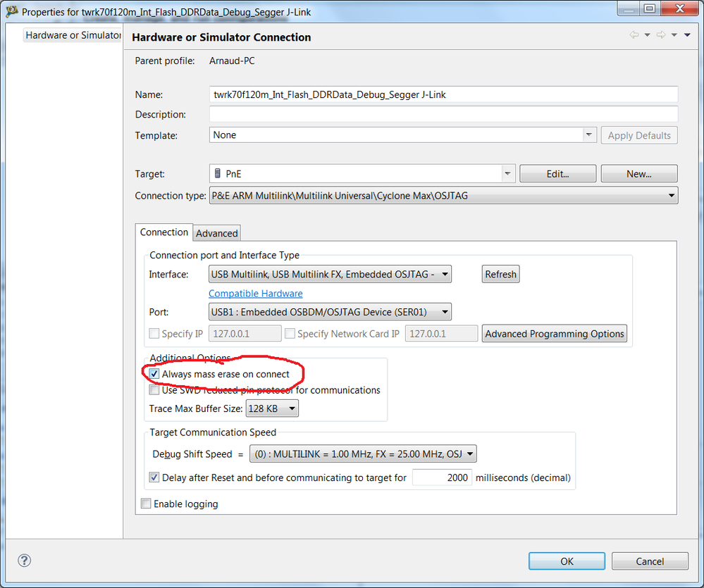
Task: Click the Network Card IP address field
Action: tap(441, 334)
